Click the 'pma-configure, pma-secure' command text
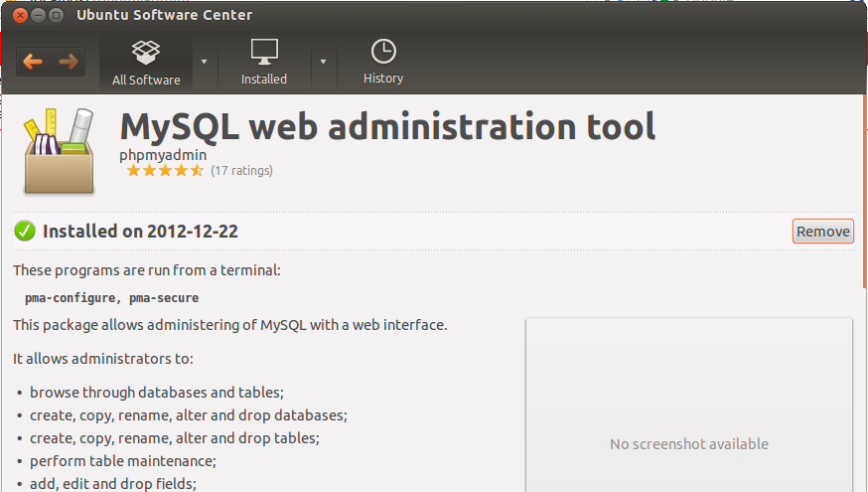The height and width of the screenshot is (492, 868). [x=112, y=298]
